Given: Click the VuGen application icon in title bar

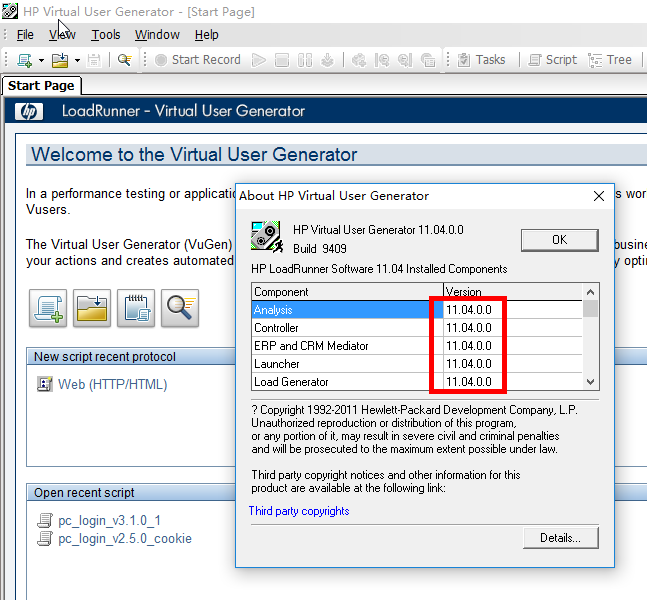Looking at the screenshot, I should (10, 10).
